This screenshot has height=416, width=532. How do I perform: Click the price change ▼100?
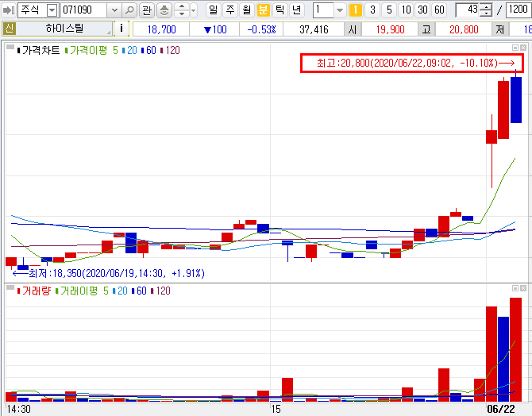215,29
